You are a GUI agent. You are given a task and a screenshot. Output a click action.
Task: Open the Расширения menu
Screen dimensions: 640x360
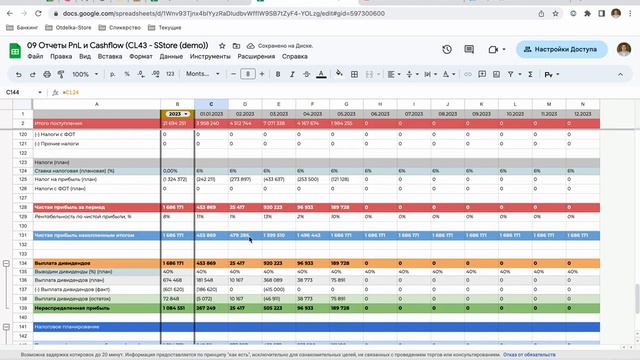click(256, 56)
